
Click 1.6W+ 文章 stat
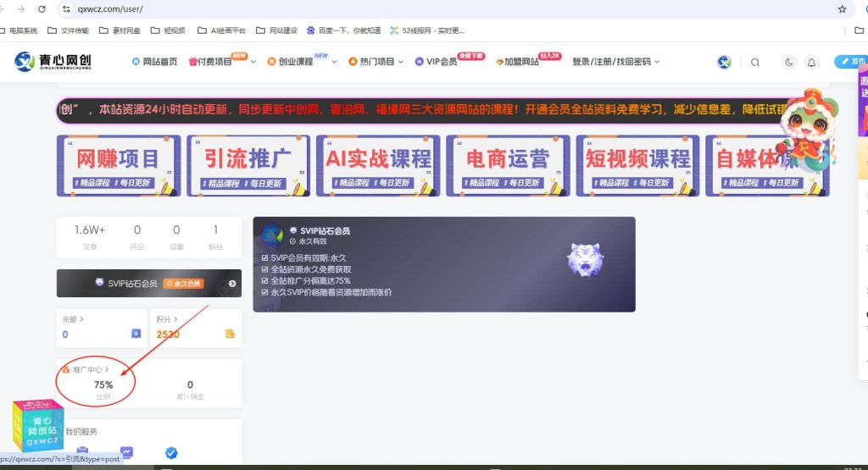pos(90,236)
